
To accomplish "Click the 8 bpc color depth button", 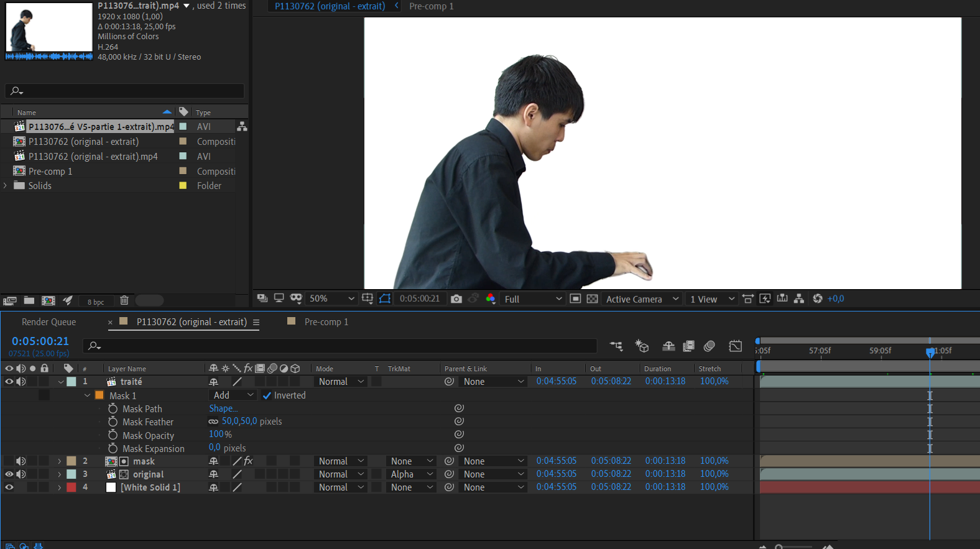I will (x=96, y=302).
